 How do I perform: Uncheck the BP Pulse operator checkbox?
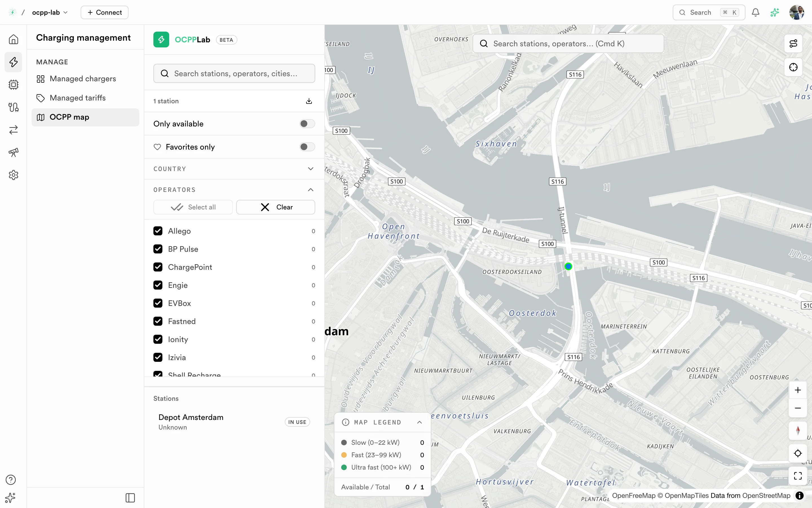click(158, 249)
